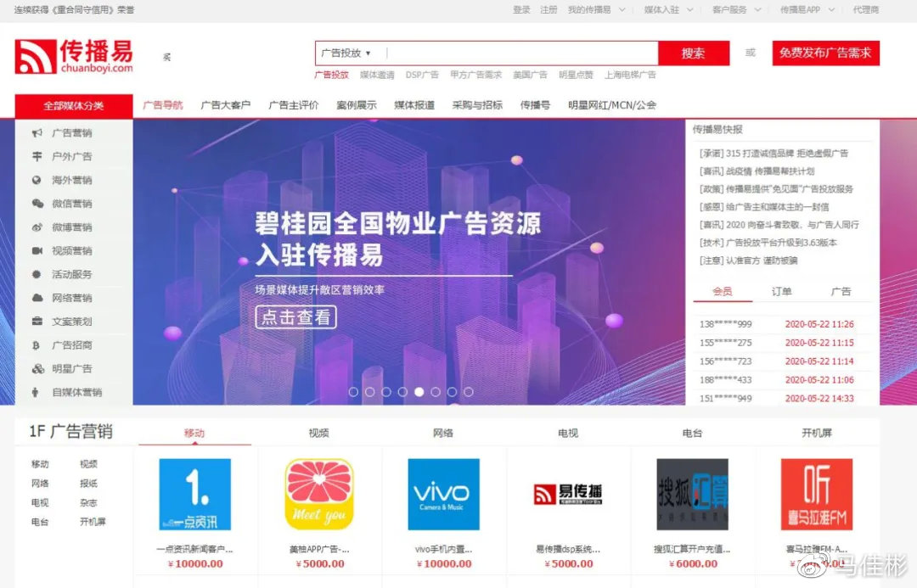Open the 搜狐汇算 product image
Screen dimensions: 917x588
point(693,495)
